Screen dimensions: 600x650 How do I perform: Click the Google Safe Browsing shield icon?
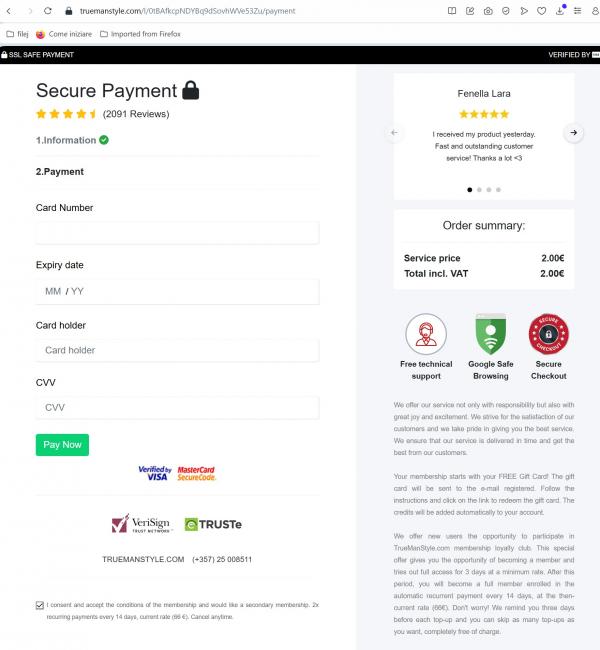pos(490,334)
